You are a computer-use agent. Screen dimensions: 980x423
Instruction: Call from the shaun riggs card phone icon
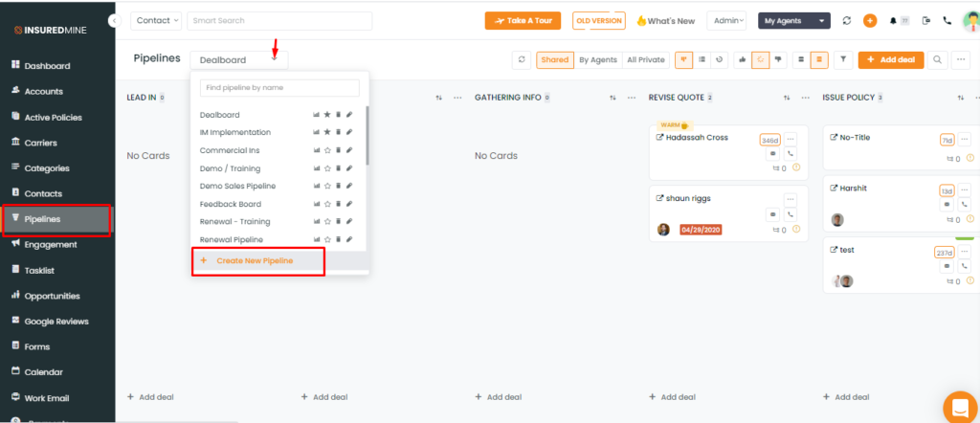791,214
